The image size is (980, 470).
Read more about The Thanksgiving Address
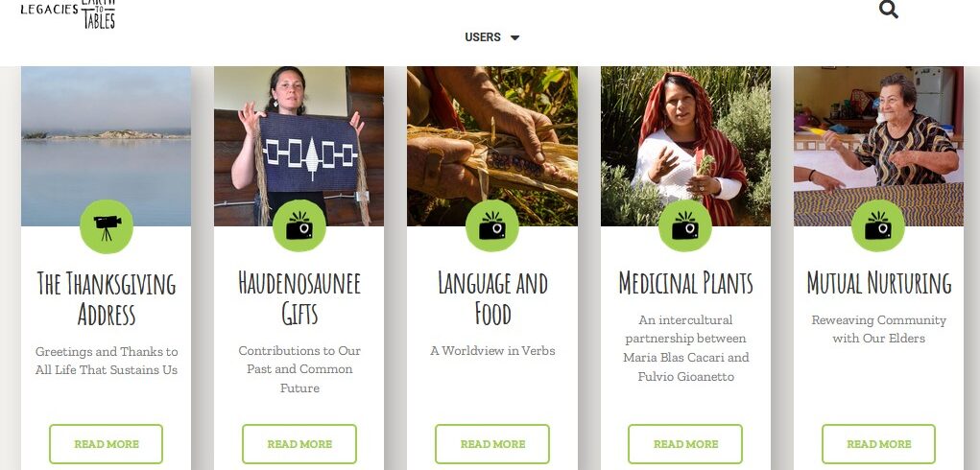coord(107,444)
